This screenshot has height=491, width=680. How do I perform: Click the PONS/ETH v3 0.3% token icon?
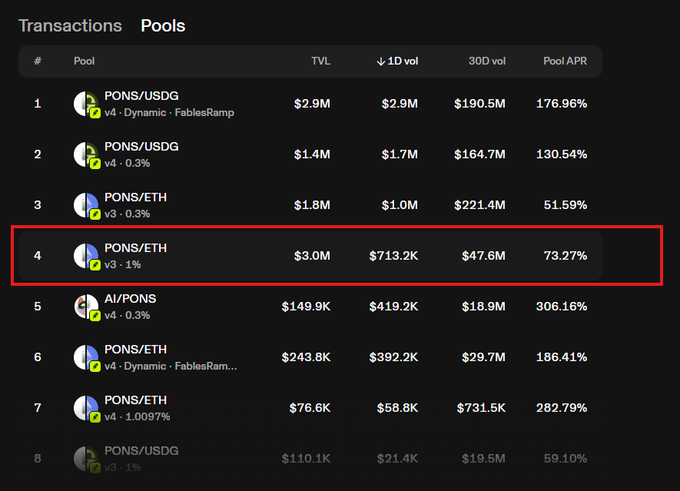[x=87, y=206]
